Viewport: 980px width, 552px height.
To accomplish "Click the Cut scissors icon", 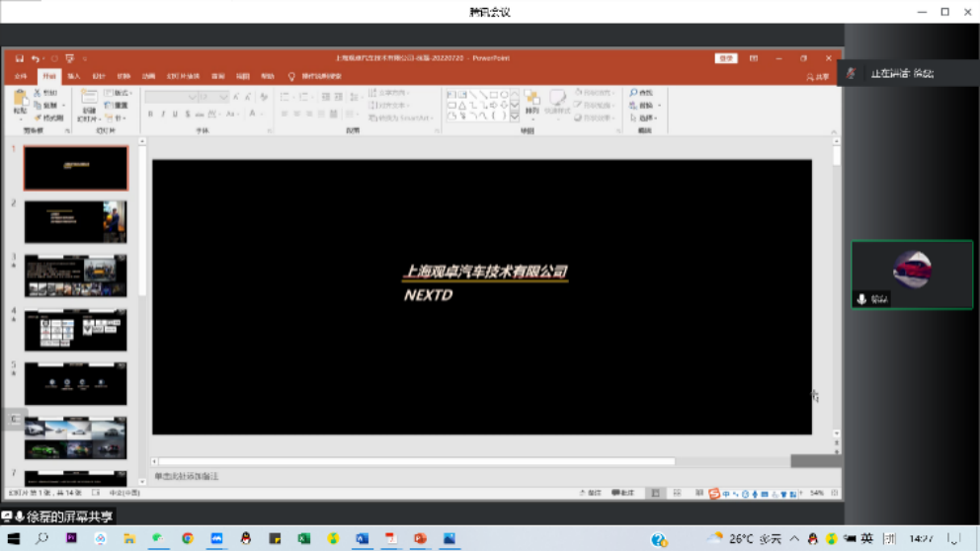I will [38, 93].
